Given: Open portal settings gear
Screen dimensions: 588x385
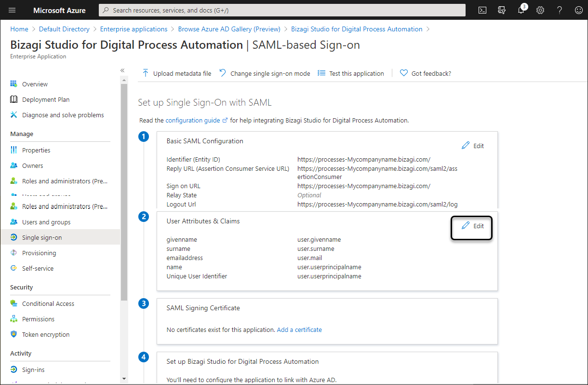Looking at the screenshot, I should [x=540, y=10].
